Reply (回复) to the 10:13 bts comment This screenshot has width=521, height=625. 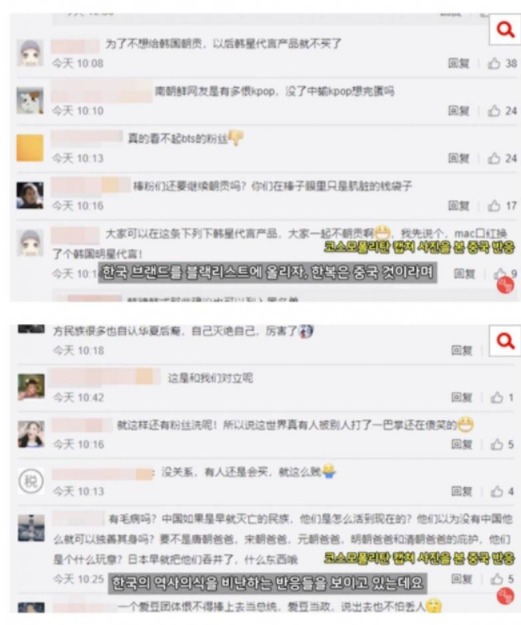(459, 158)
